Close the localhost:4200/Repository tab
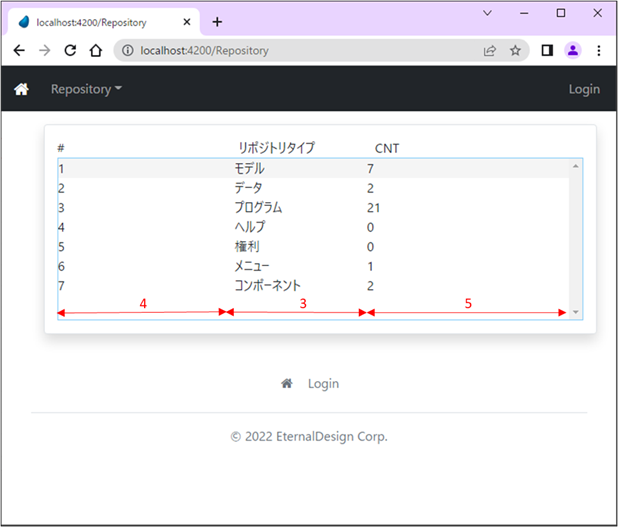The image size is (618, 527). 187,21
